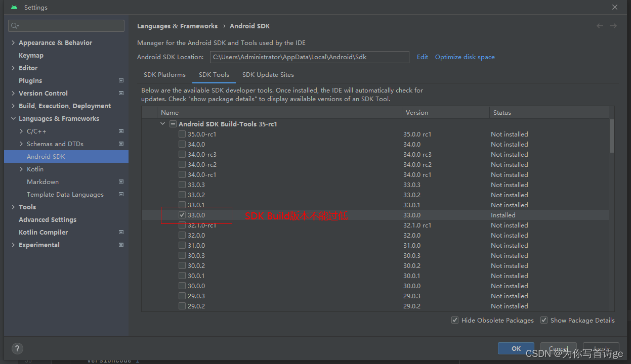Sort by the Version column header
Screen dimensions: 631x364
446,112
